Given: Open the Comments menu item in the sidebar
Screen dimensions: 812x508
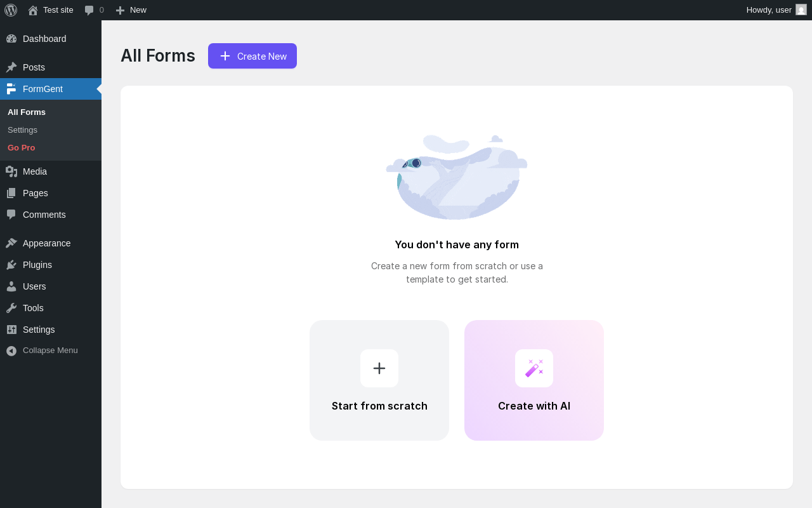Looking at the screenshot, I should [x=51, y=215].
